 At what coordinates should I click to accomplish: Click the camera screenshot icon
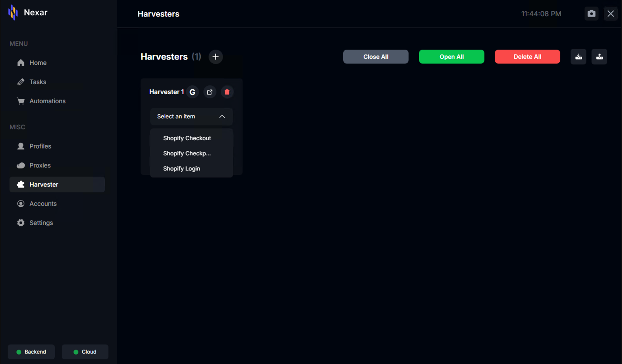coord(591,14)
